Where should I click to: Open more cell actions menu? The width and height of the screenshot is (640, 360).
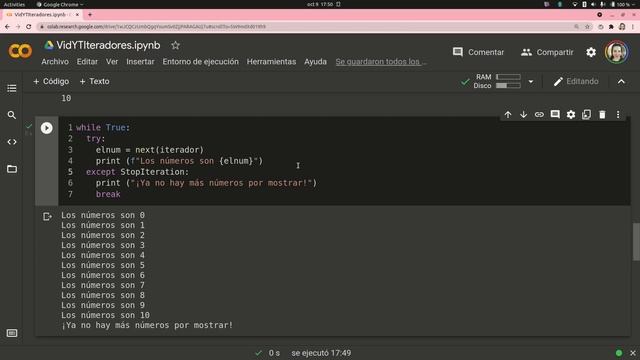pyautogui.click(x=618, y=115)
